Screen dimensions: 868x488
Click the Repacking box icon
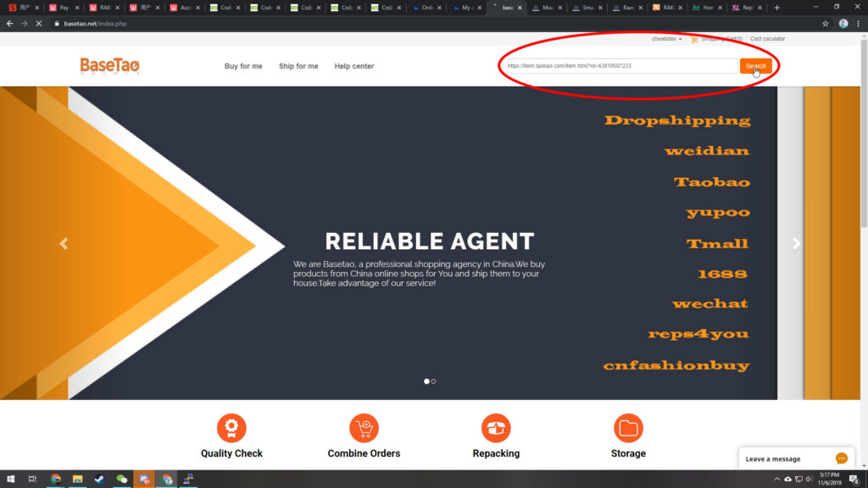tap(496, 428)
